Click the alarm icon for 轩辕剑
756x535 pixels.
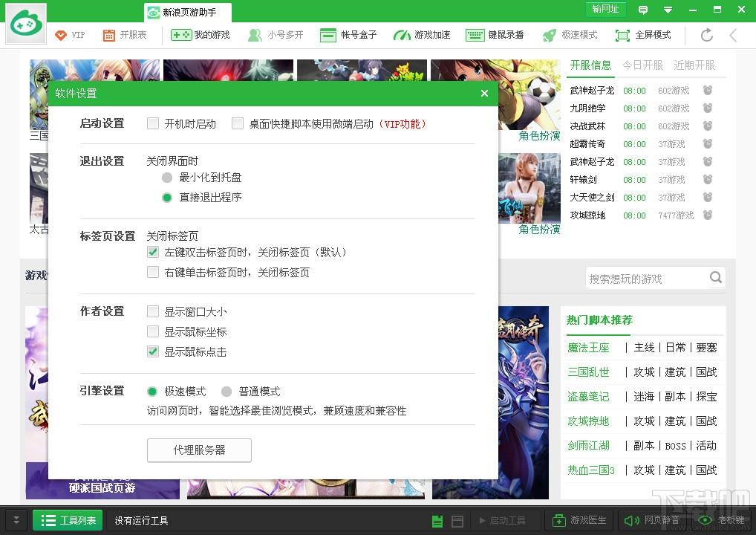(707, 180)
